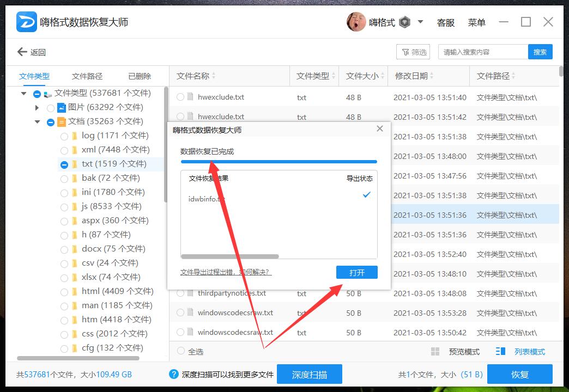
Task: Collapse the 文档 tree node
Action: 38,122
